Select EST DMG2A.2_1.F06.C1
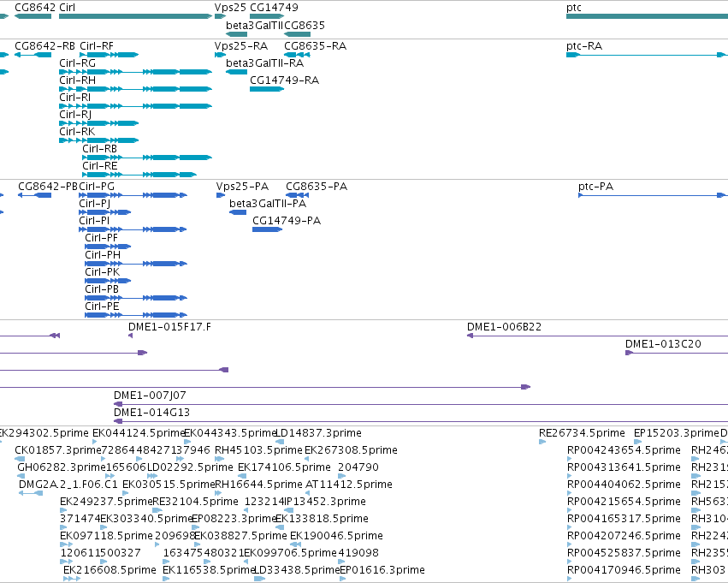Viewport: 728px width, 583px height. click(68, 485)
